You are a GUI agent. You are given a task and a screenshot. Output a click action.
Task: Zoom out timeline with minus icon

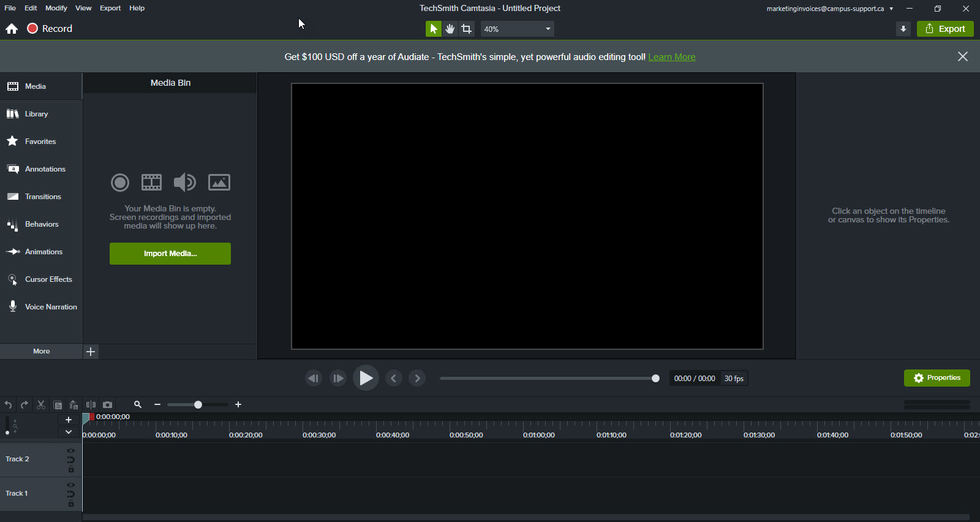[x=157, y=405]
